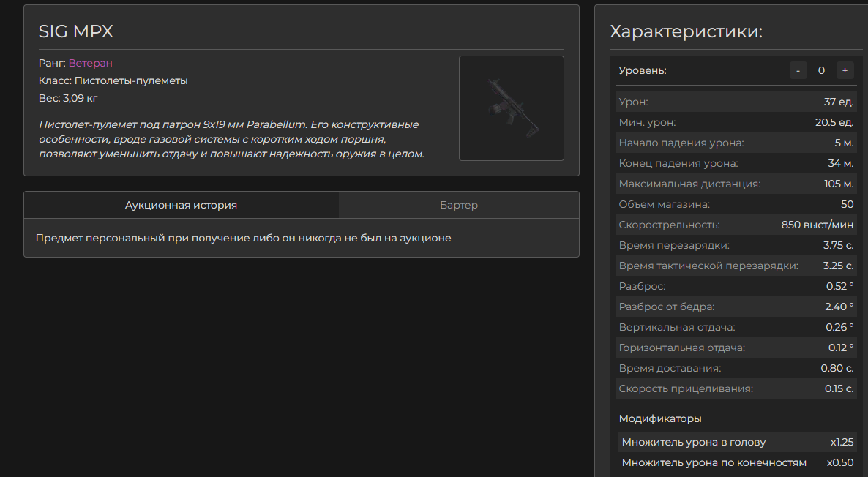Click the Множитель урона по конечностям value x0.50
Viewport: 868px width, 477px height.
tap(840, 462)
